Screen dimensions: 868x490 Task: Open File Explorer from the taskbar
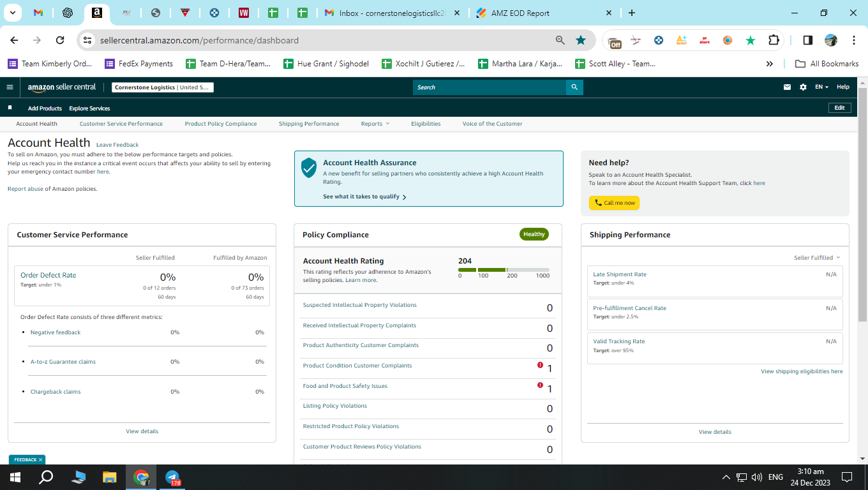click(x=110, y=477)
